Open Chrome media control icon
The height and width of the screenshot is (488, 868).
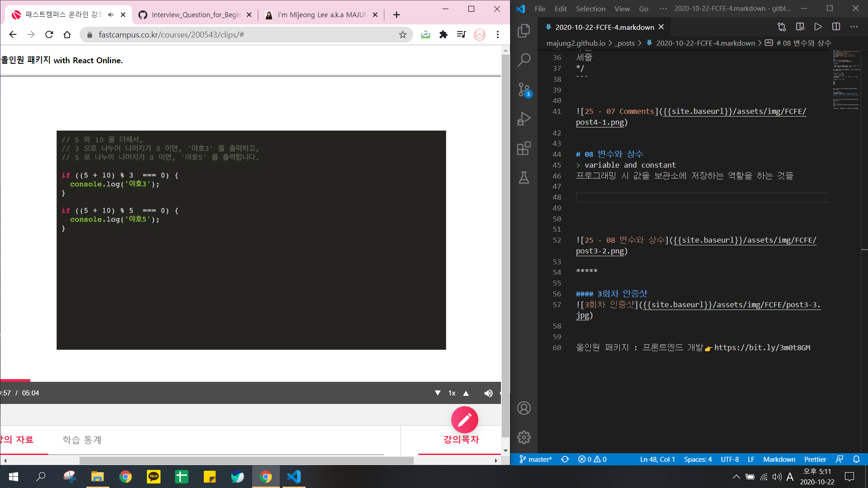pos(462,35)
